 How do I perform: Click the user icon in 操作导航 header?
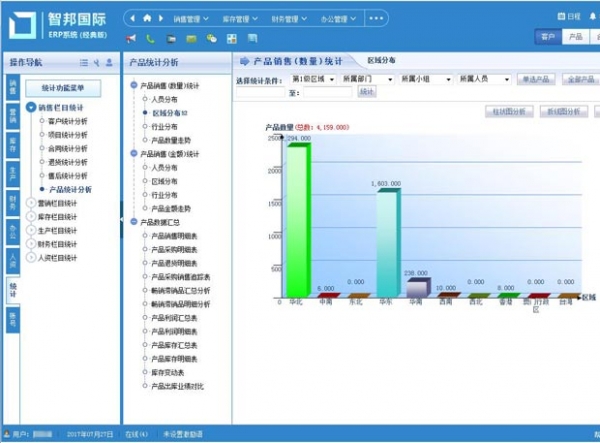[x=109, y=62]
